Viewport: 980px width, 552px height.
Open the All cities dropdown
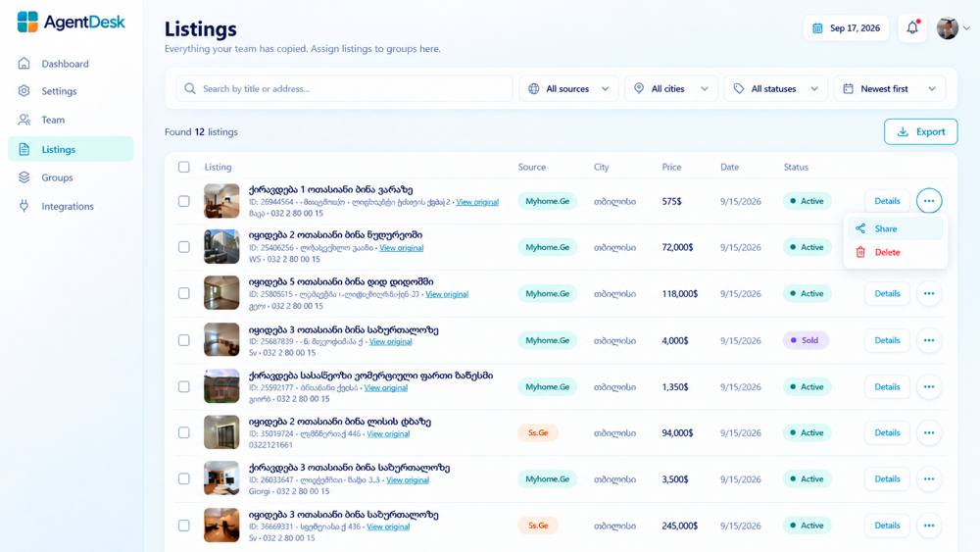coord(671,89)
